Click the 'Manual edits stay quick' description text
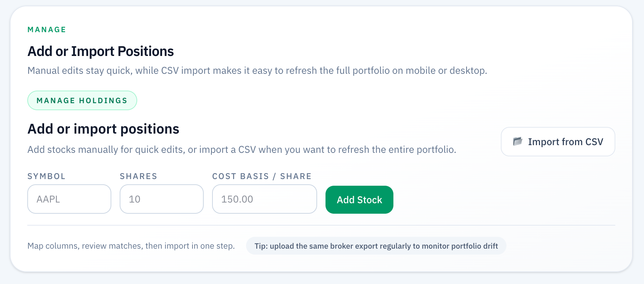This screenshot has width=644, height=284. point(257,71)
